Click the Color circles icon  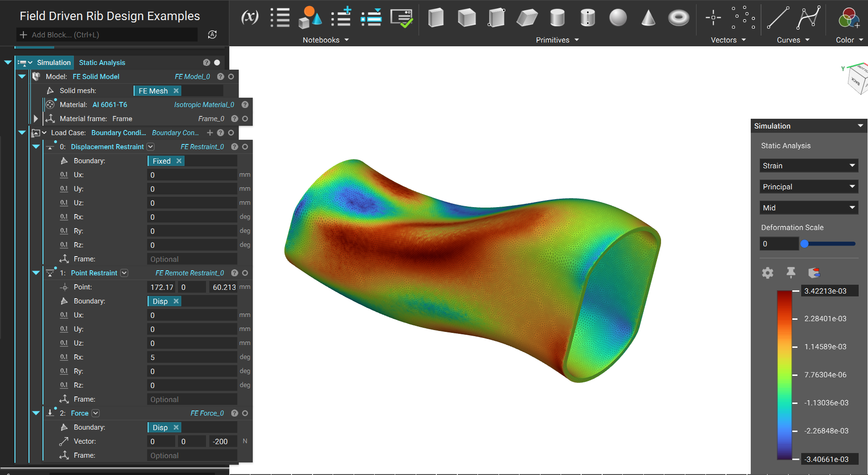[849, 18]
